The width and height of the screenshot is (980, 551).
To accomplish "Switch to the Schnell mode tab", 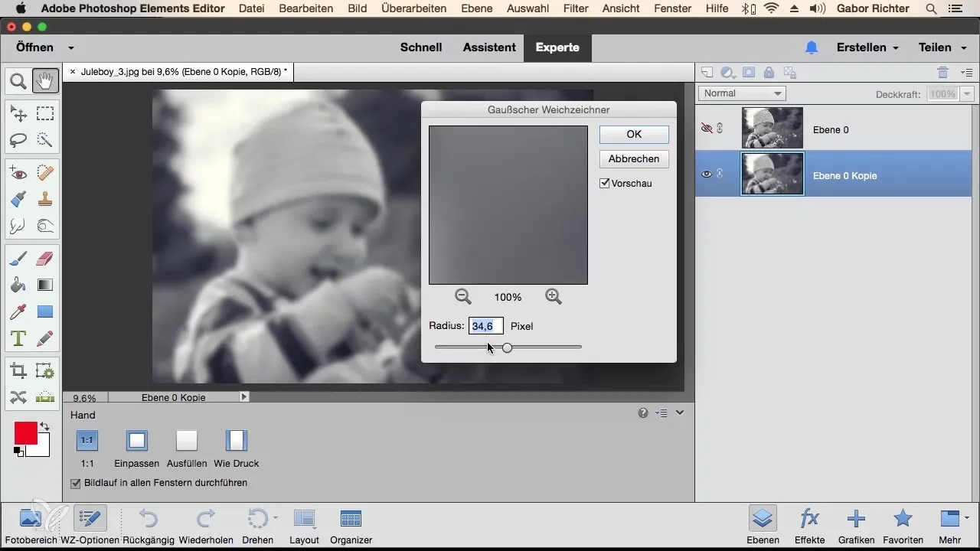I will coord(421,47).
